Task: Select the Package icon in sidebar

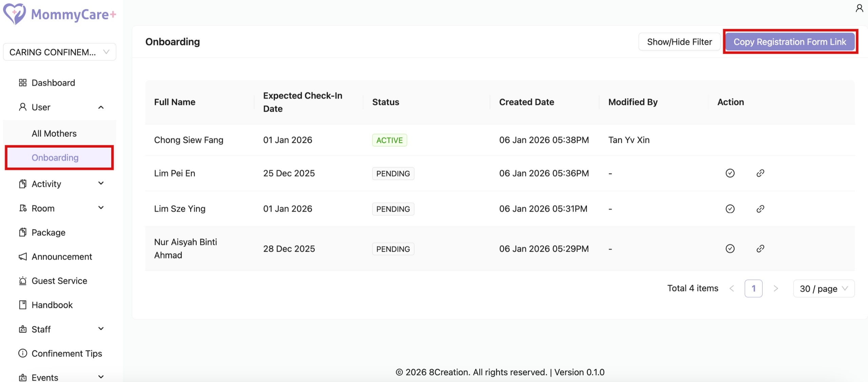Action: [x=23, y=232]
